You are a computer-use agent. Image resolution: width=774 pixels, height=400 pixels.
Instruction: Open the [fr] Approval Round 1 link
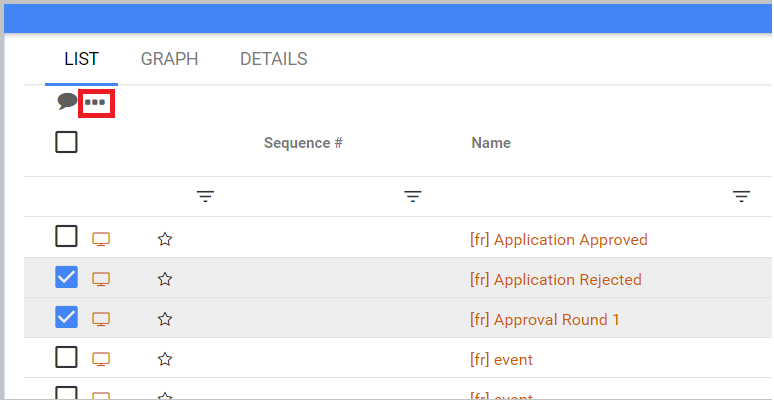pyautogui.click(x=544, y=320)
